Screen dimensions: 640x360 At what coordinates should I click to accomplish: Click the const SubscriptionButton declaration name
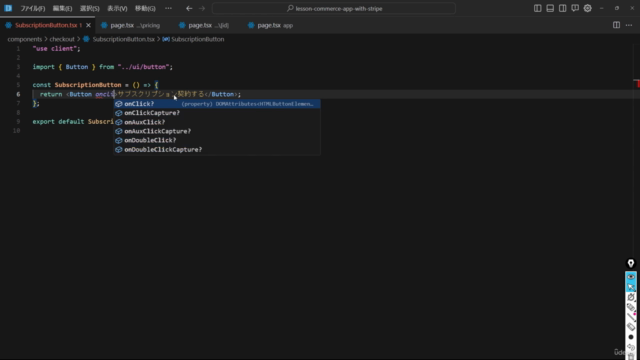pos(88,85)
